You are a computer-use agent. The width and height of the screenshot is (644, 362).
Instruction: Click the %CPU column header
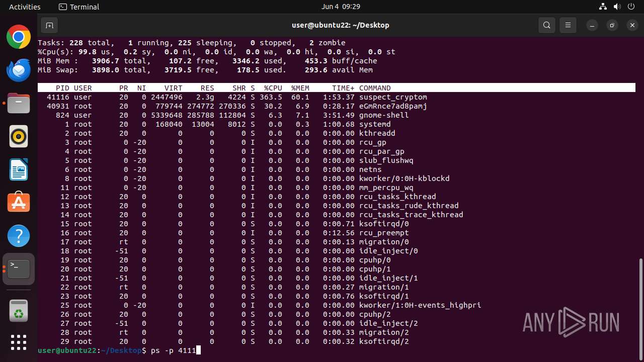point(273,88)
